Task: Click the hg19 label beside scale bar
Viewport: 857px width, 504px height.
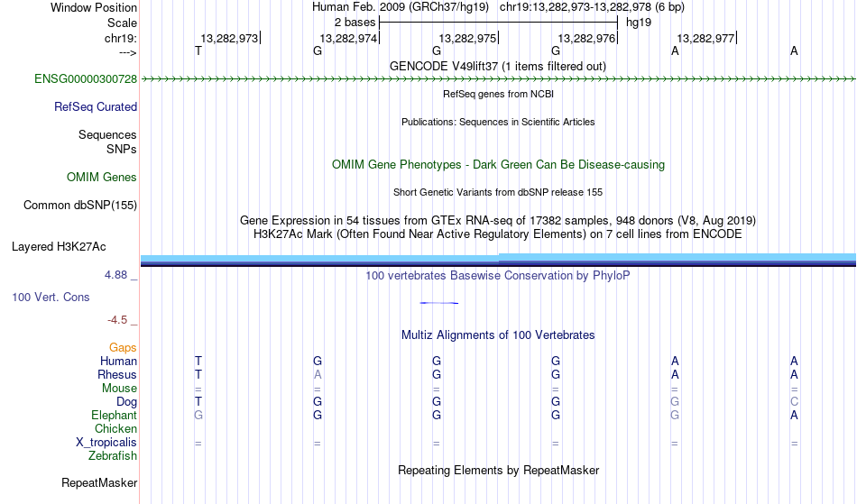Action: [639, 23]
